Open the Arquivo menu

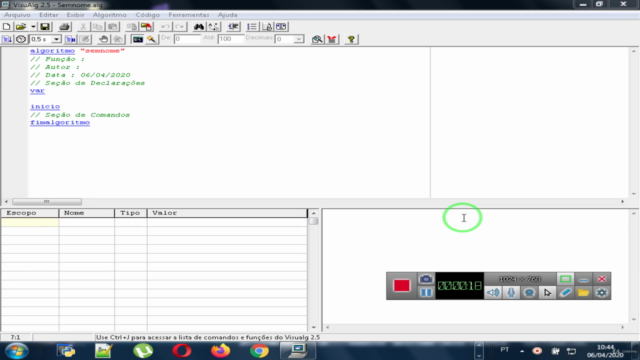point(17,15)
